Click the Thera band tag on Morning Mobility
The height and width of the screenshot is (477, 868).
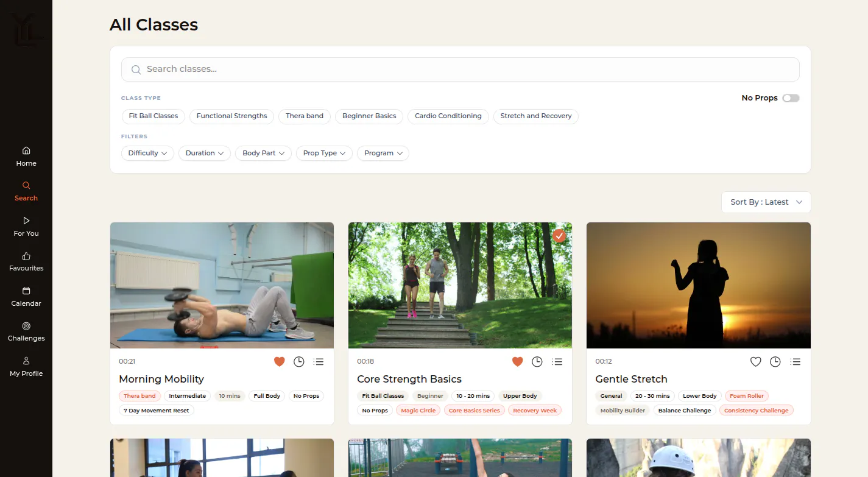(x=139, y=396)
